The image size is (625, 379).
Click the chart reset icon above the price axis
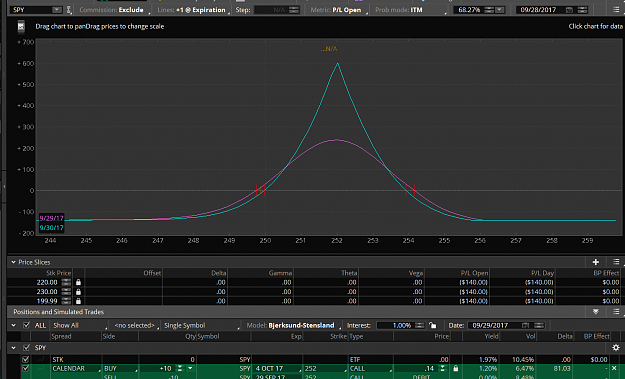point(21,27)
